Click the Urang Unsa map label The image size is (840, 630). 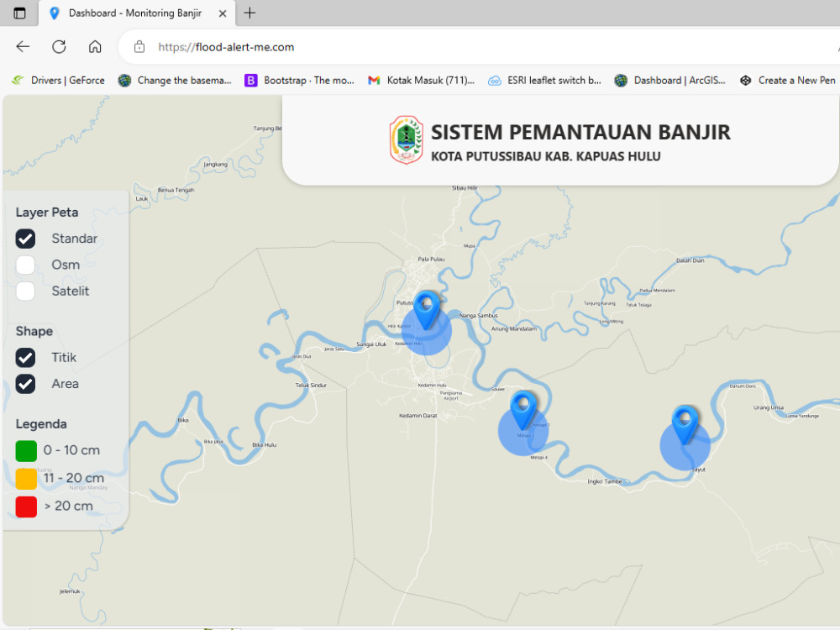click(x=769, y=407)
